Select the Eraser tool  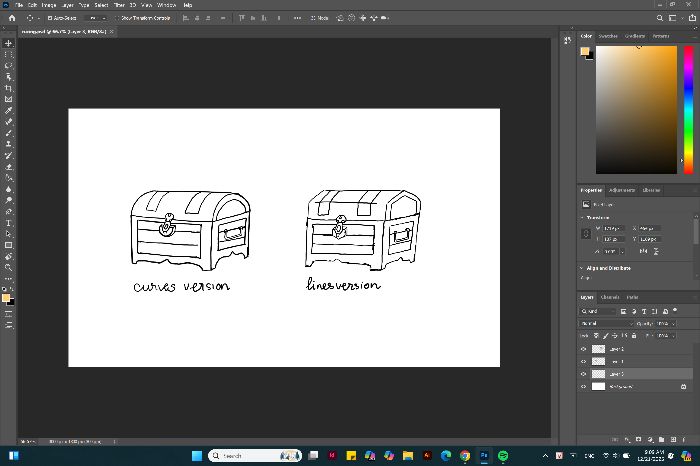click(x=8, y=167)
